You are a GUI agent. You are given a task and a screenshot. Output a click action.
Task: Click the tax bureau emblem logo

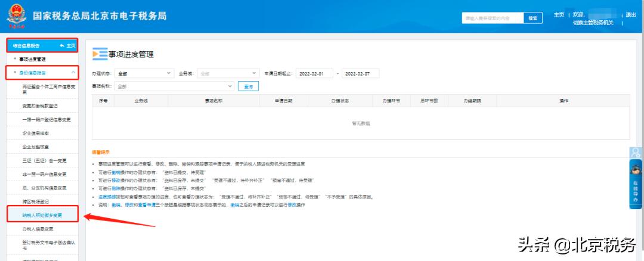pos(17,16)
